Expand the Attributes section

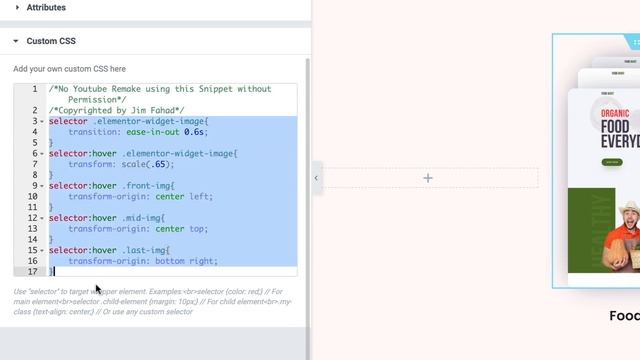point(17,7)
